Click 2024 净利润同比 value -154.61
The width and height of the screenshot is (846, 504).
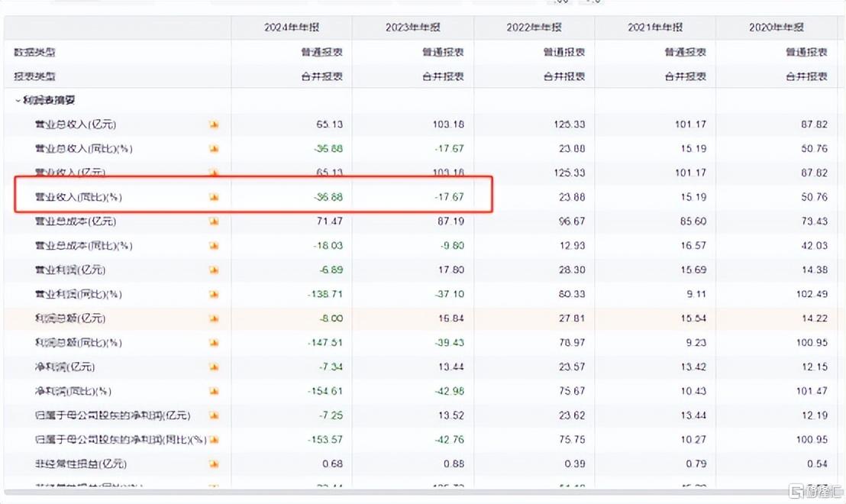[325, 392]
